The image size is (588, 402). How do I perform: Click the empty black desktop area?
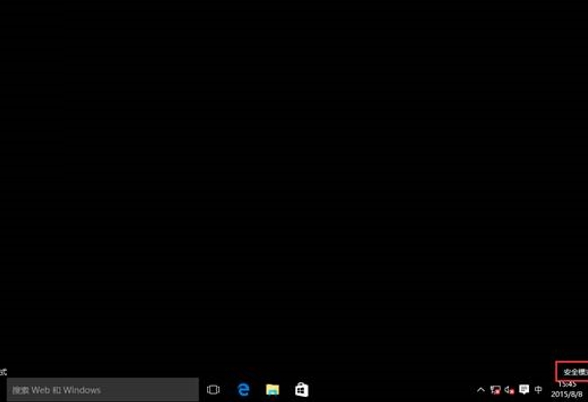(x=294, y=180)
